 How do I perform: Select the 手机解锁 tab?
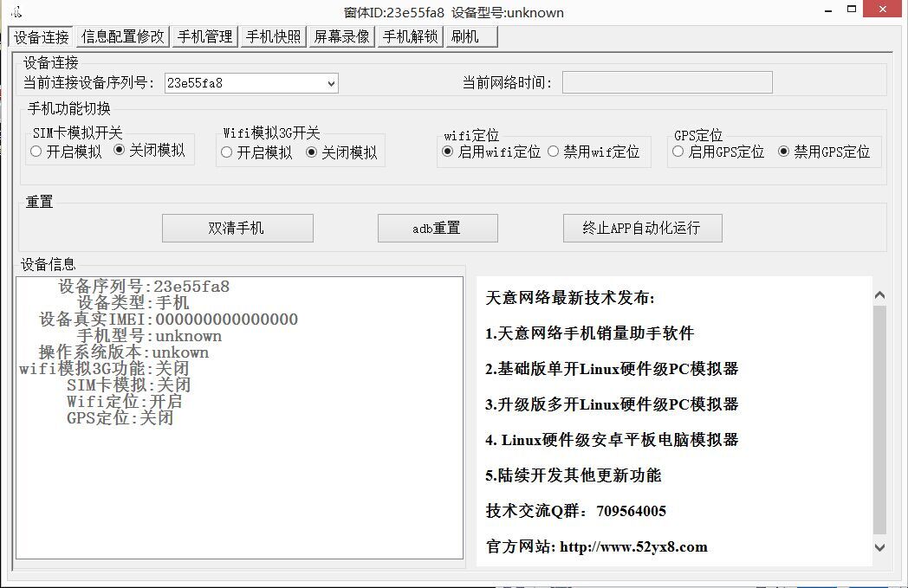click(410, 36)
